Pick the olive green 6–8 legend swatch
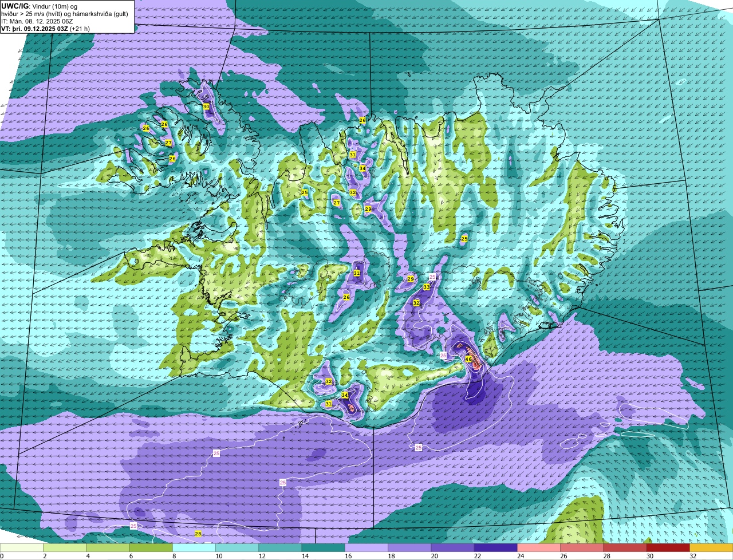Viewport: 733px width, 560px height. (151, 548)
